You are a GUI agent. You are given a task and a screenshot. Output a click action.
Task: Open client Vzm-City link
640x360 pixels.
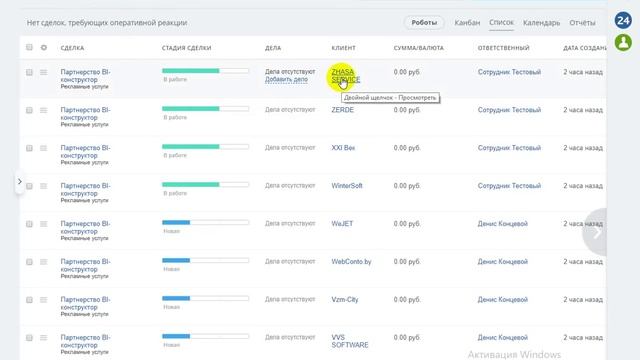344,300
